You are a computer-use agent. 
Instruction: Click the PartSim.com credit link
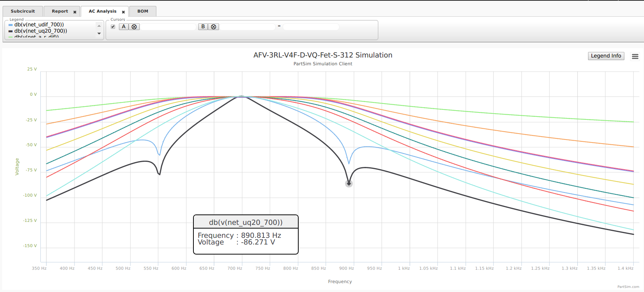click(x=628, y=286)
